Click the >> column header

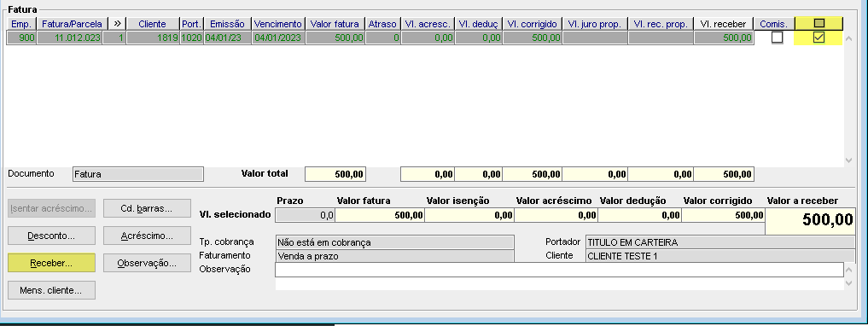(x=118, y=24)
